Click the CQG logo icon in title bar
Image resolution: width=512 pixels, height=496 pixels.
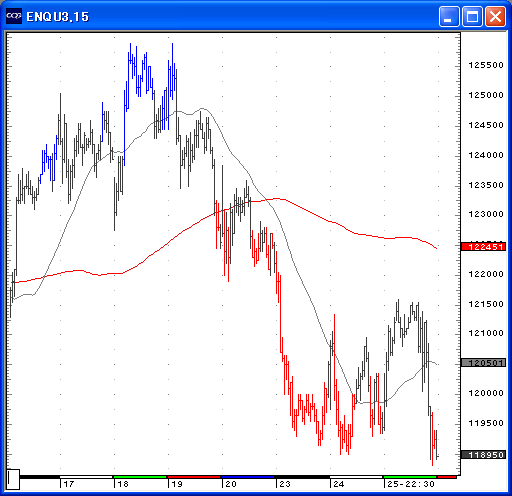pos(14,16)
